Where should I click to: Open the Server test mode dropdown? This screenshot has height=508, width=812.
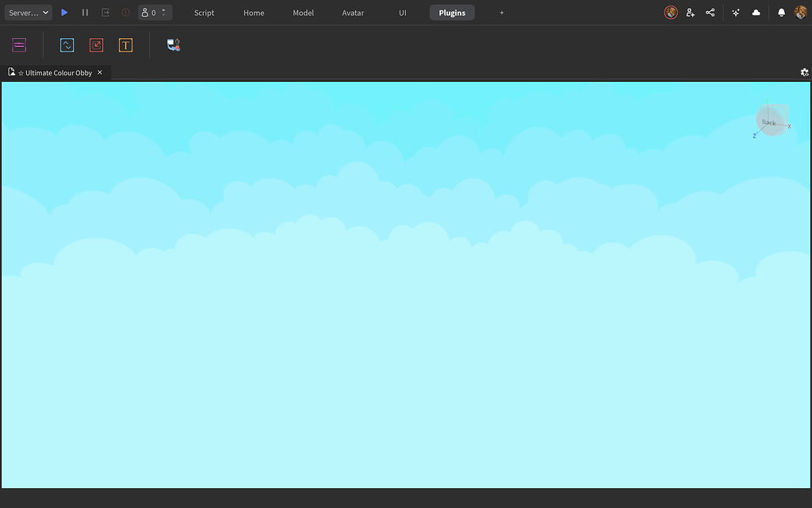(28, 13)
